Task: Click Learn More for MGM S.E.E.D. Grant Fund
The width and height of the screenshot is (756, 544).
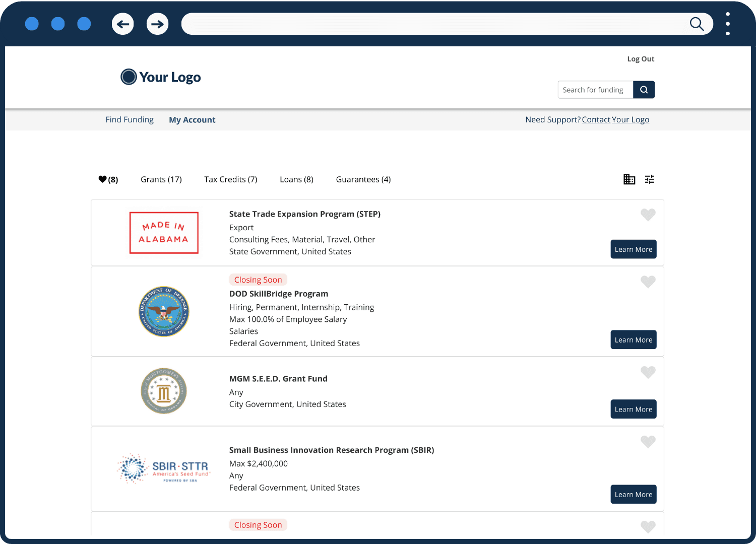Action: pos(633,409)
